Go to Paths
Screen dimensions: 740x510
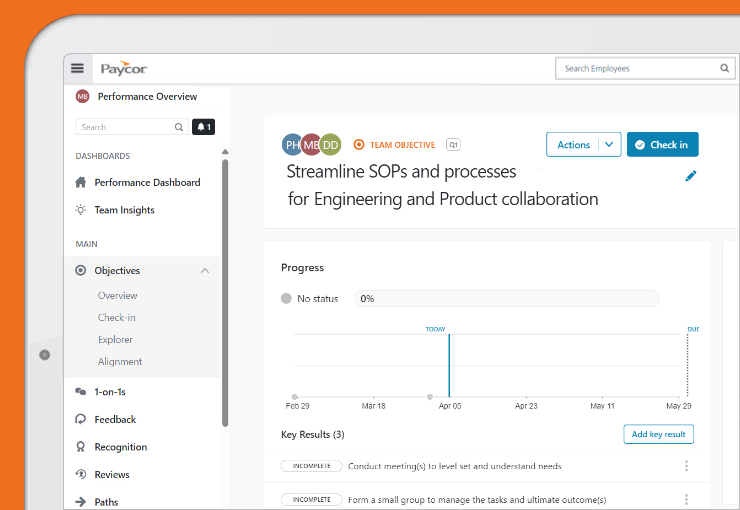point(106,502)
